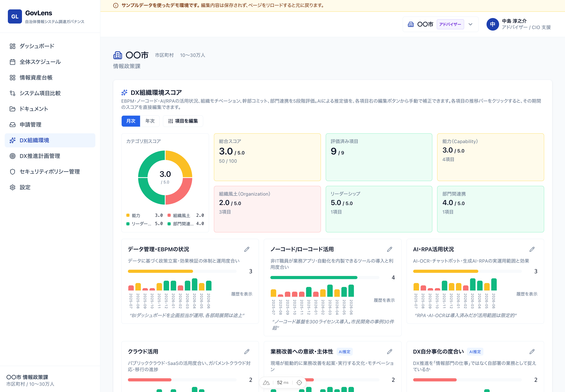Expand the 〇〇市 organization selector chevron
This screenshot has width=565, height=392.
[470, 24]
